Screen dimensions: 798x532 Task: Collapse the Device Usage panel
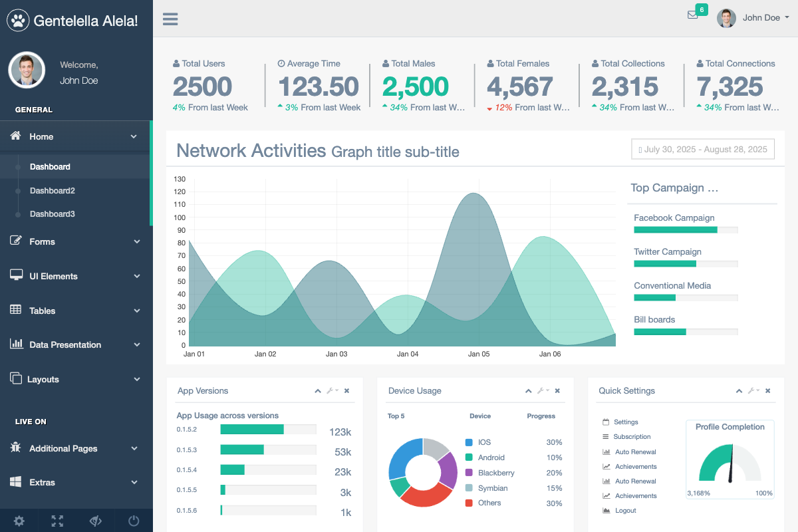point(528,391)
